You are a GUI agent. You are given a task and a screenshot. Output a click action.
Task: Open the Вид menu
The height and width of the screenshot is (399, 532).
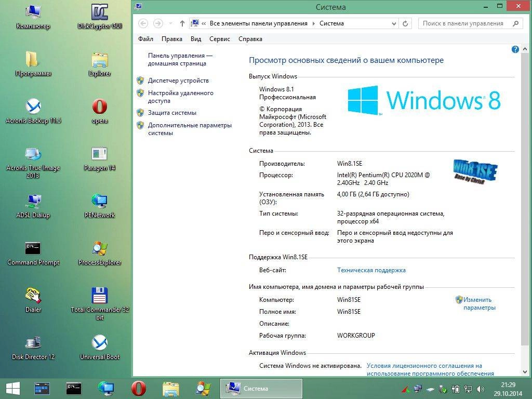pyautogui.click(x=196, y=38)
